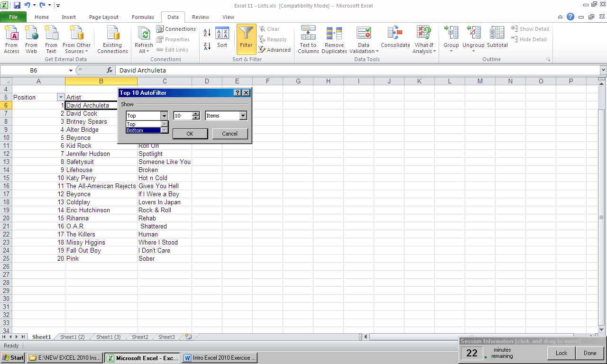Open the Items/Percent dropdown
The height and width of the screenshot is (364, 607).
(243, 116)
